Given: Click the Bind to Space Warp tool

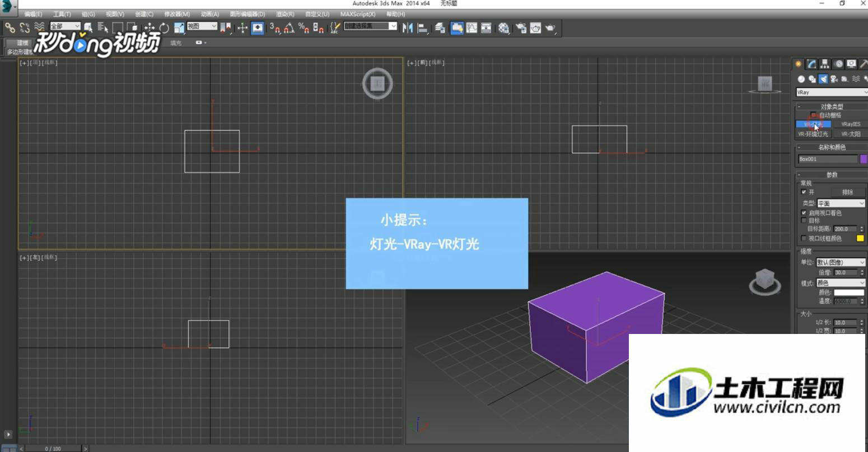Looking at the screenshot, I should [39, 27].
